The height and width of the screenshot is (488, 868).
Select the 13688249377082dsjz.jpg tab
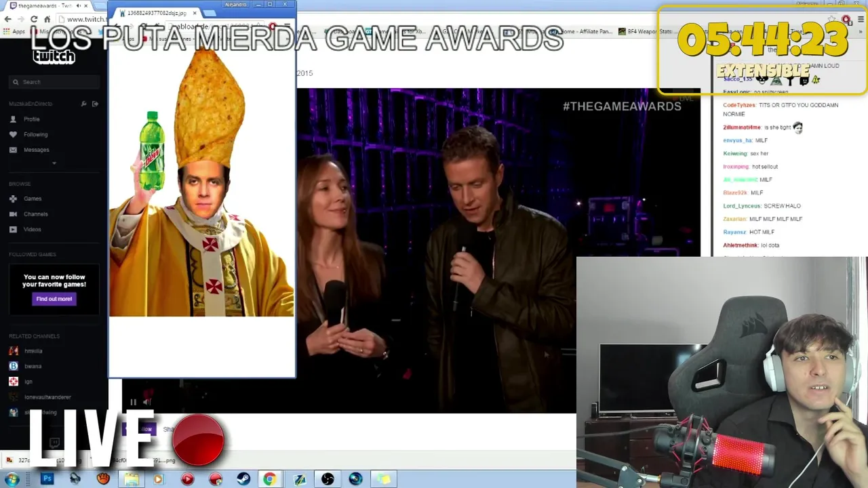pos(156,13)
